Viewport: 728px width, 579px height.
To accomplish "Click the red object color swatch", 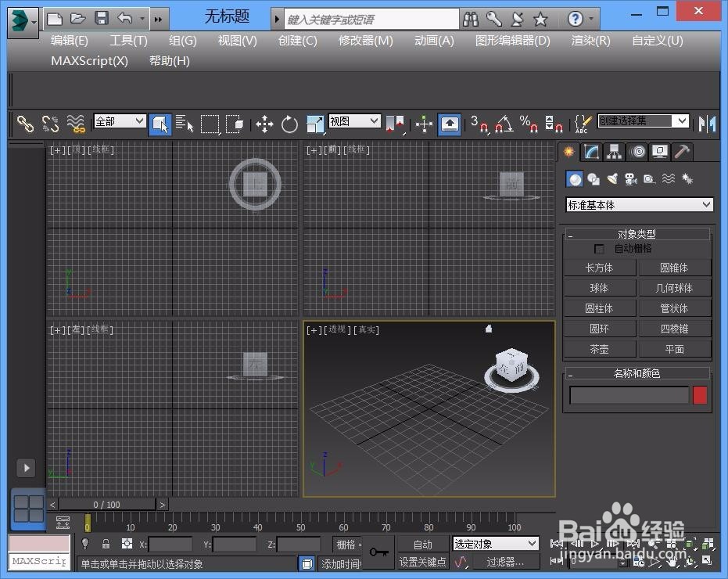I will (700, 395).
